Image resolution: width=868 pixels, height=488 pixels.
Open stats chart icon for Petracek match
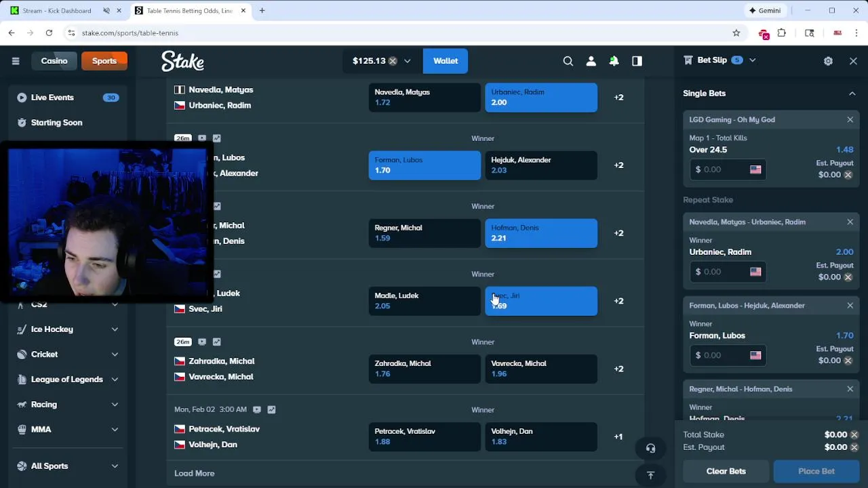(x=271, y=409)
